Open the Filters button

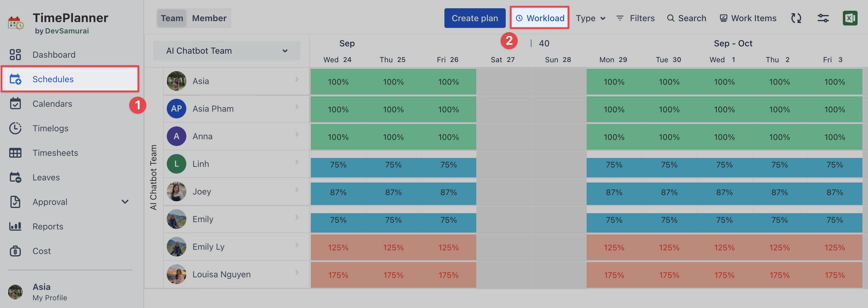pyautogui.click(x=635, y=18)
